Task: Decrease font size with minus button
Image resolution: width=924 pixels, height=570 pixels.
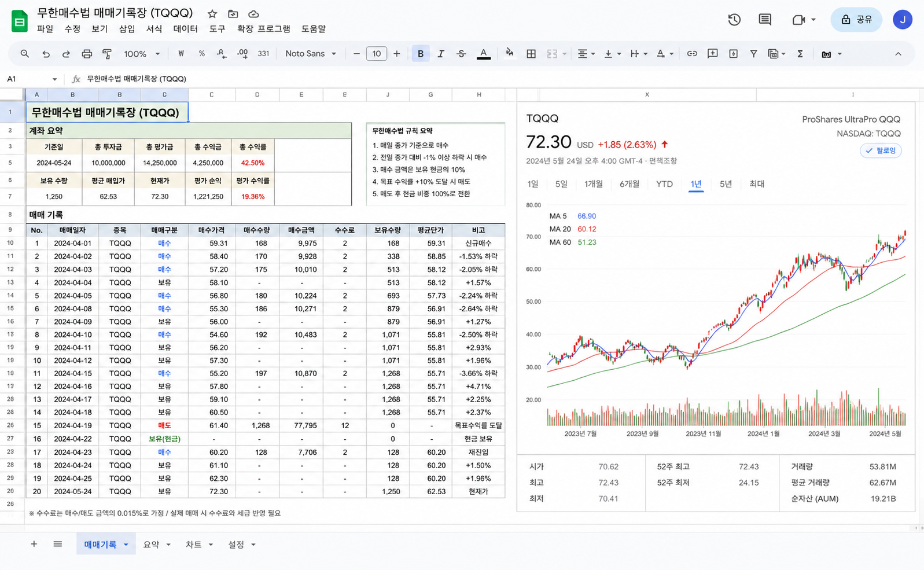Action: 356,54
